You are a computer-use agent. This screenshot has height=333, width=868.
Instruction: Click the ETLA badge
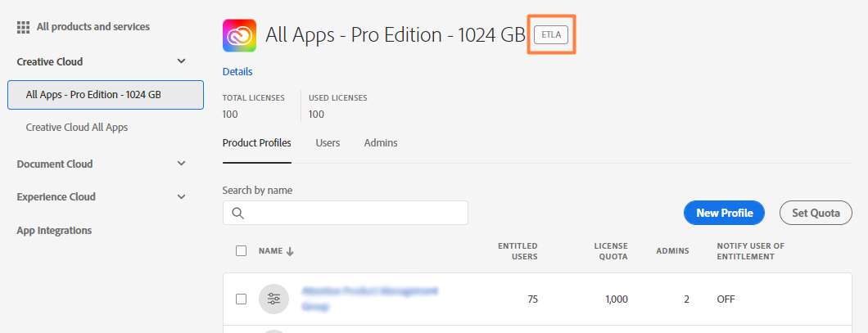pos(551,34)
